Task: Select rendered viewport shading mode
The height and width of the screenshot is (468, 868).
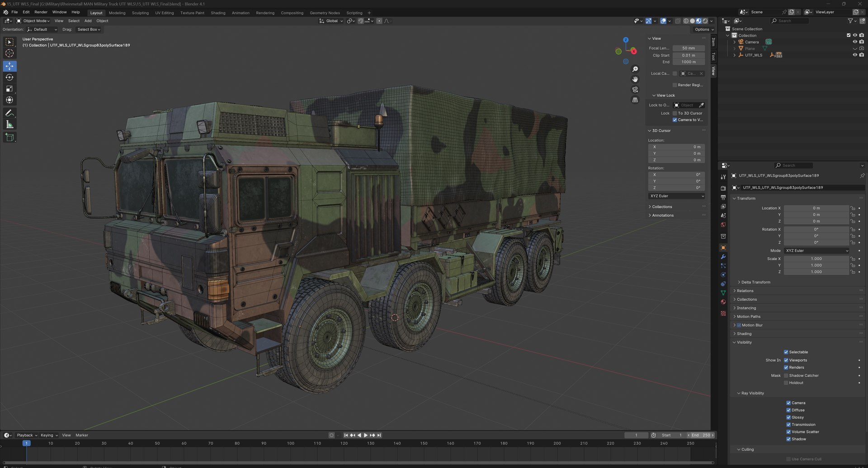Action: [x=705, y=21]
